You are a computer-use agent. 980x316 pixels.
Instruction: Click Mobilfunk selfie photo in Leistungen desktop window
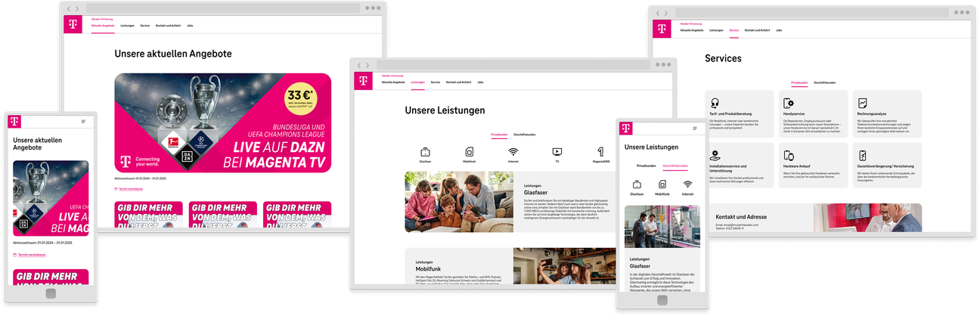pyautogui.click(x=563, y=265)
